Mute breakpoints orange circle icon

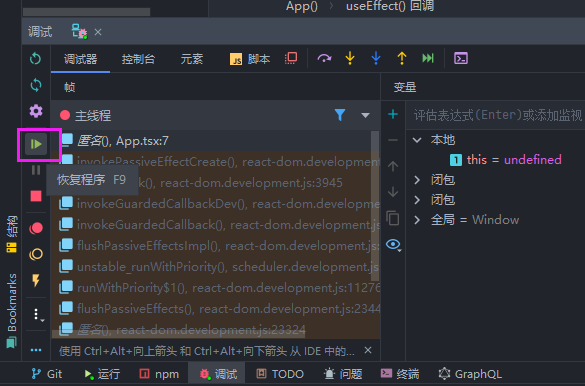point(36,254)
